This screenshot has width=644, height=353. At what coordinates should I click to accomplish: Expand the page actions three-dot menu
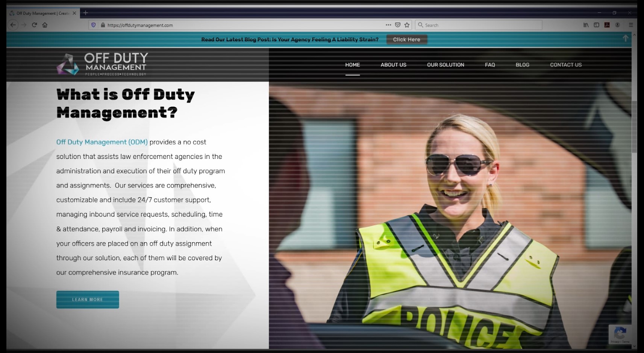[388, 25]
